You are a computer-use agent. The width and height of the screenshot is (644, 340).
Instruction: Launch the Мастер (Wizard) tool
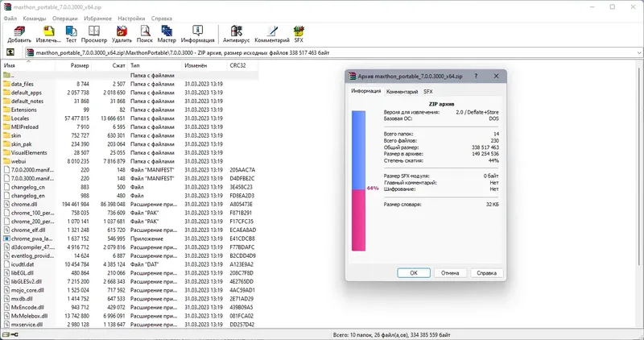[x=167, y=34]
